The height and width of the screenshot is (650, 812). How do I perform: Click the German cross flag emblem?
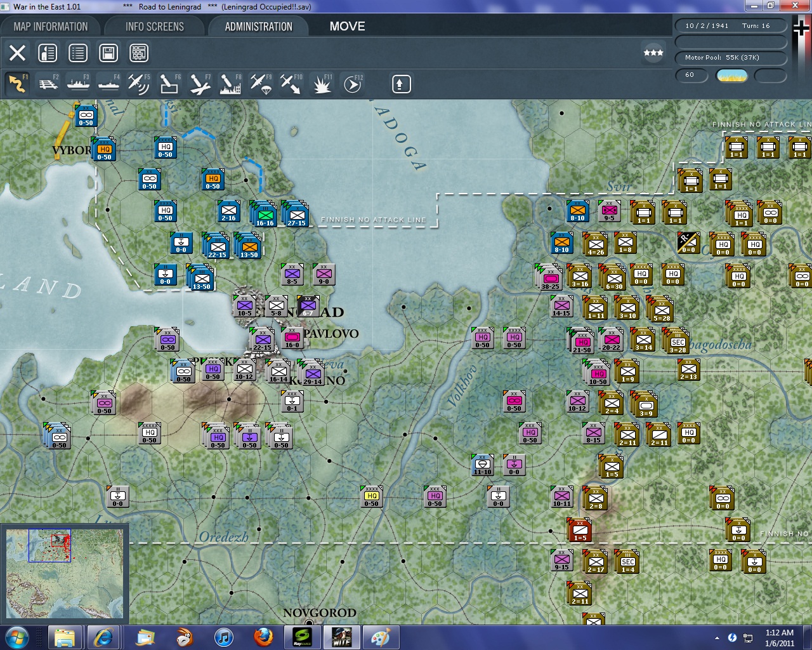click(x=801, y=27)
